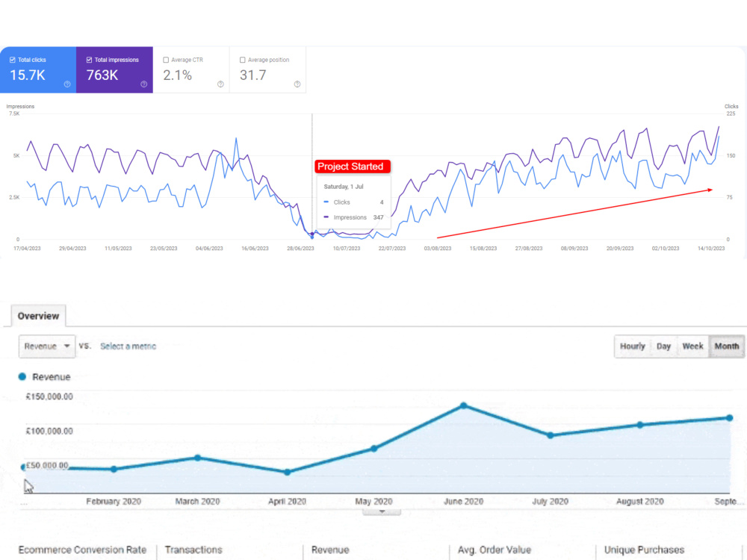Click the August 2020 revenue data point
Image resolution: width=747 pixels, height=560 pixels.
[640, 425]
